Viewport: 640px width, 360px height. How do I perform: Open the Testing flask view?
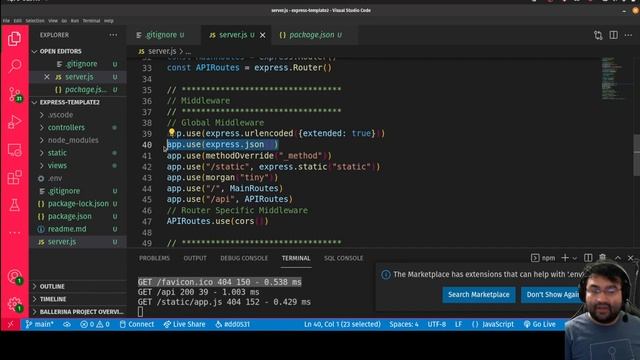(x=15, y=205)
